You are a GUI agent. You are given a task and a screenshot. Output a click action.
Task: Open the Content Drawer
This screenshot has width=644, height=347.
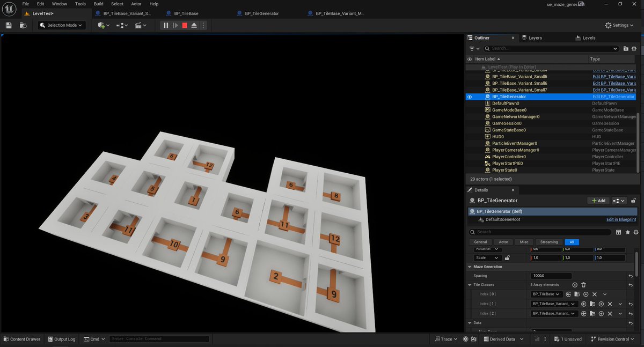(x=21, y=339)
